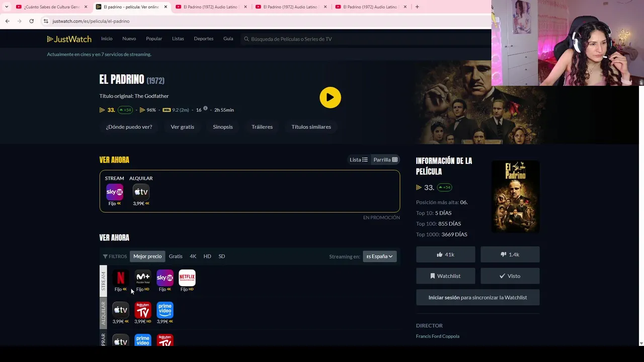Switch to Parrilla grid view
The image size is (644, 362).
pos(385,159)
